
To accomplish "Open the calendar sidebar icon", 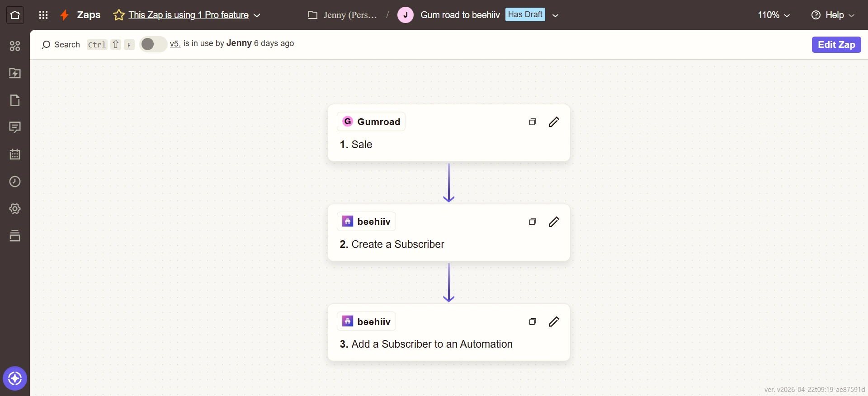I will [x=15, y=154].
